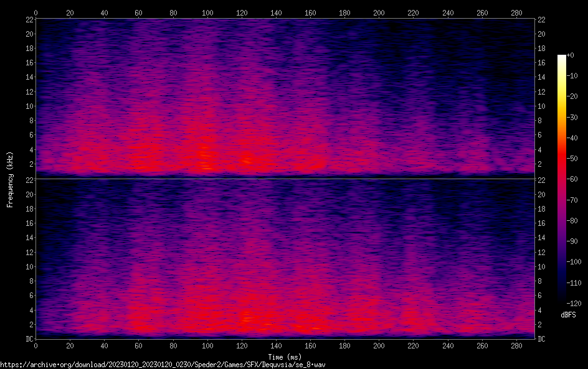Click the "Frequency (kHz)" axis label
This screenshot has height=369, width=588.
pos(9,179)
